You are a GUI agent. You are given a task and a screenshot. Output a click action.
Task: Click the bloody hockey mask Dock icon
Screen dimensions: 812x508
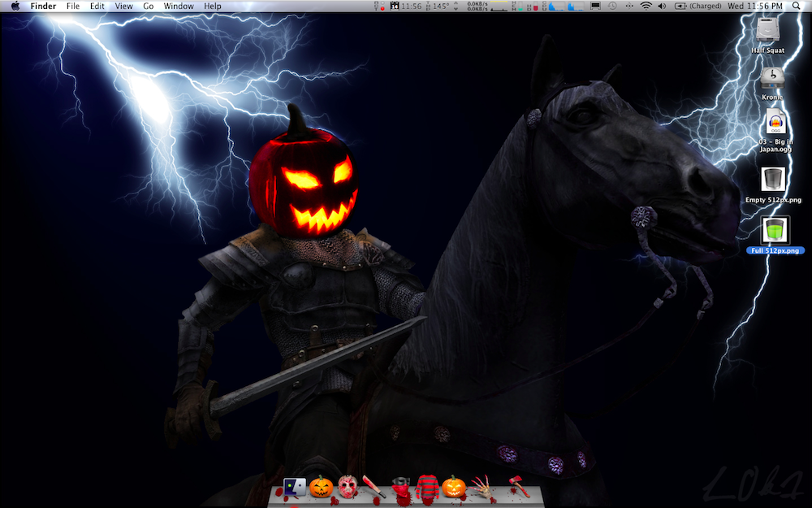[348, 487]
